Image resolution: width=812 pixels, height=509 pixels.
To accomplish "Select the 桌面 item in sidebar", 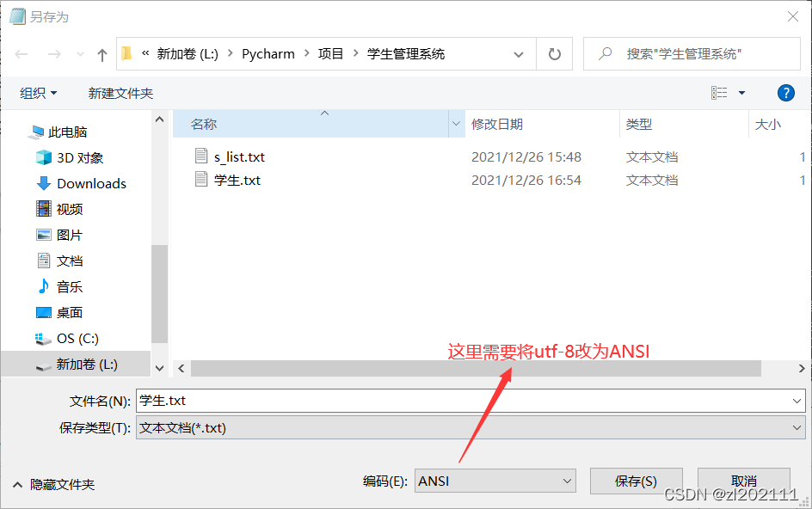I will click(x=69, y=312).
